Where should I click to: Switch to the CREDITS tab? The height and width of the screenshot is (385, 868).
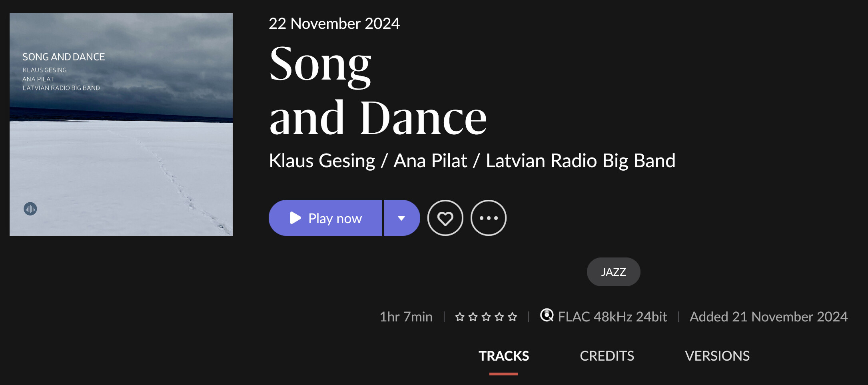(607, 356)
